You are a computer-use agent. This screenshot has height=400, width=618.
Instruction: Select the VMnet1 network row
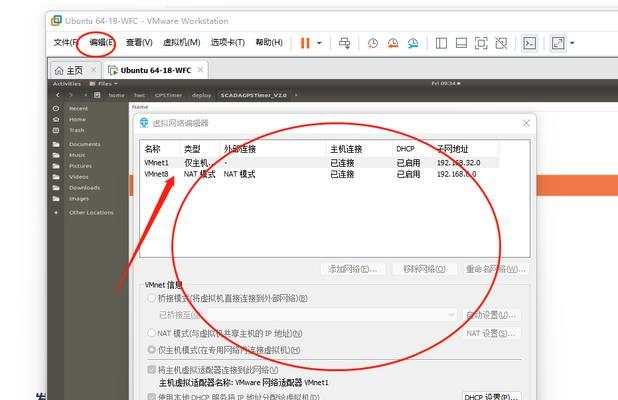click(x=321, y=162)
